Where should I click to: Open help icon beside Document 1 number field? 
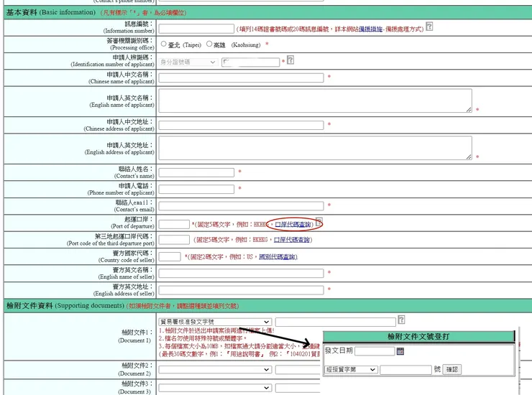(401, 320)
